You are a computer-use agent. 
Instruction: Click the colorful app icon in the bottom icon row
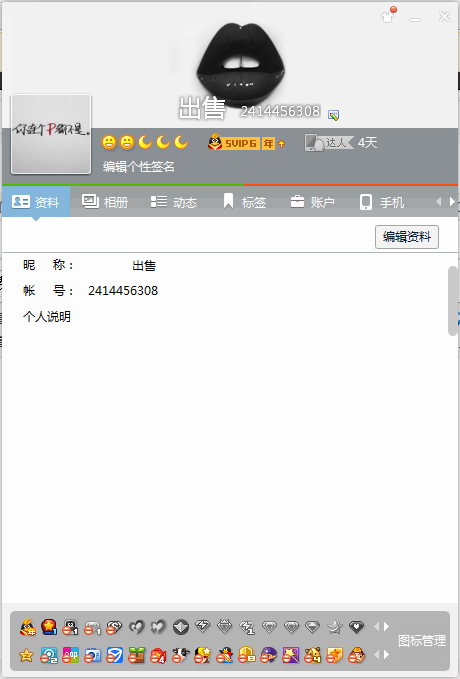click(71, 656)
